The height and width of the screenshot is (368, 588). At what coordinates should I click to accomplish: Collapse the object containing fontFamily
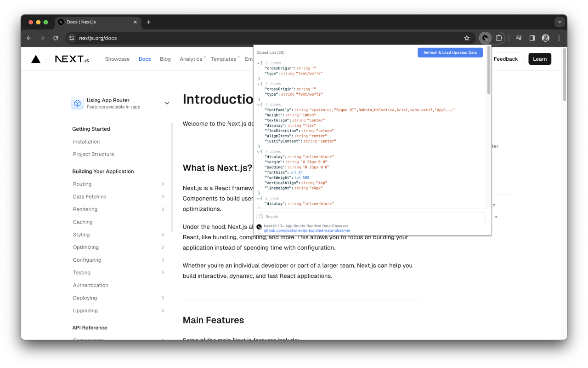pyautogui.click(x=258, y=105)
